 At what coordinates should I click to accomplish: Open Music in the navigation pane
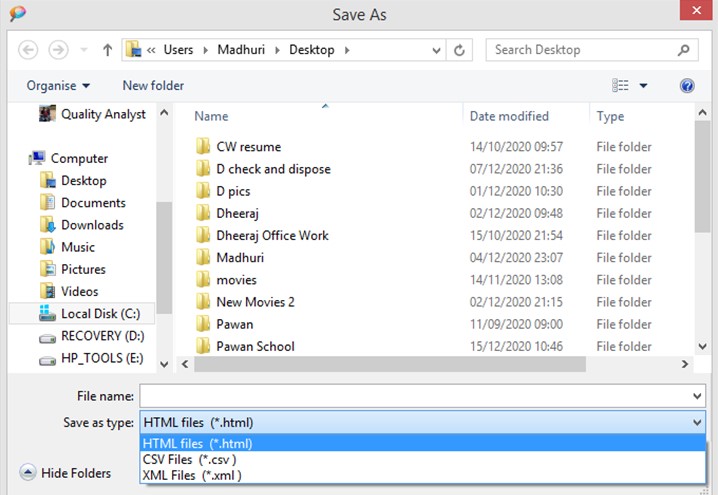click(x=78, y=247)
